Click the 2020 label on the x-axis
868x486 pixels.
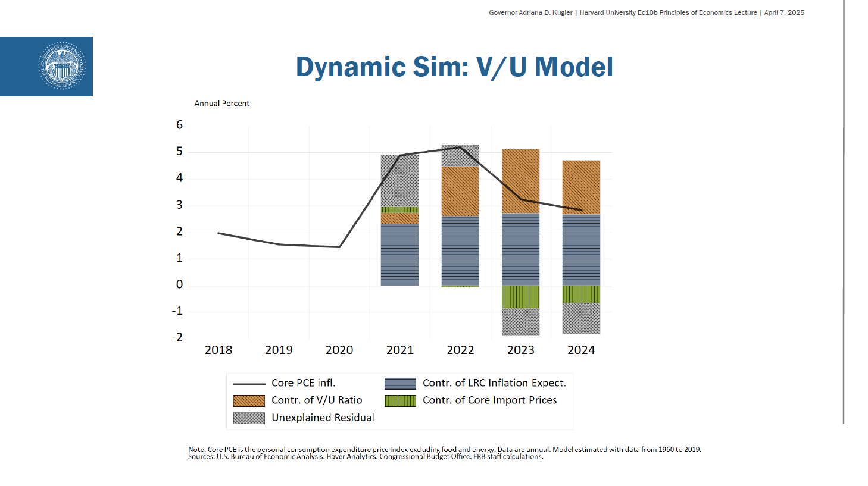click(x=339, y=350)
